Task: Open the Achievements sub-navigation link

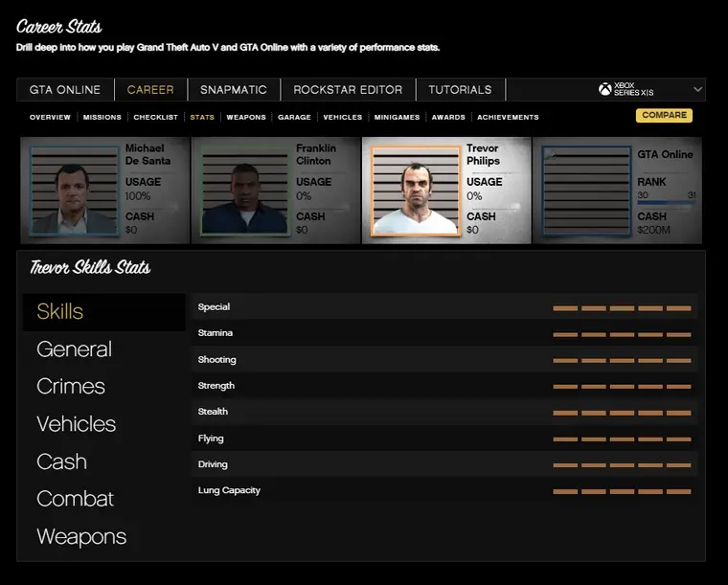Action: [x=508, y=117]
